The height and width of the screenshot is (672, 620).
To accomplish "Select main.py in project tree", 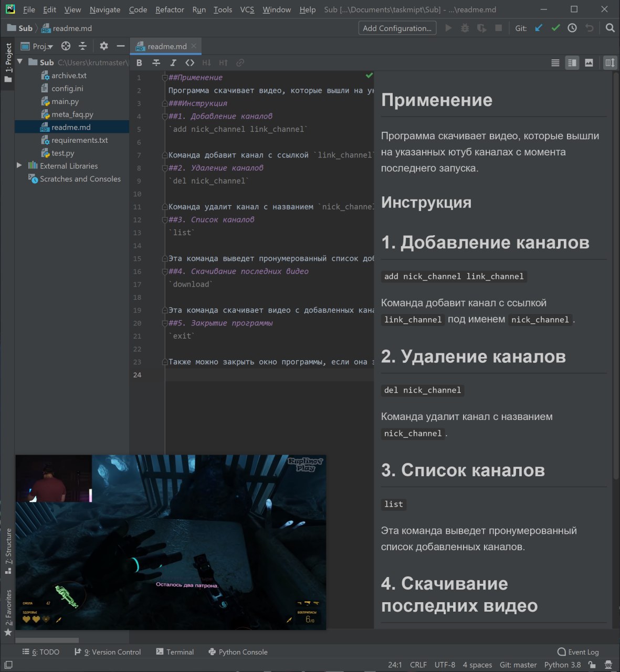I will coord(65,101).
